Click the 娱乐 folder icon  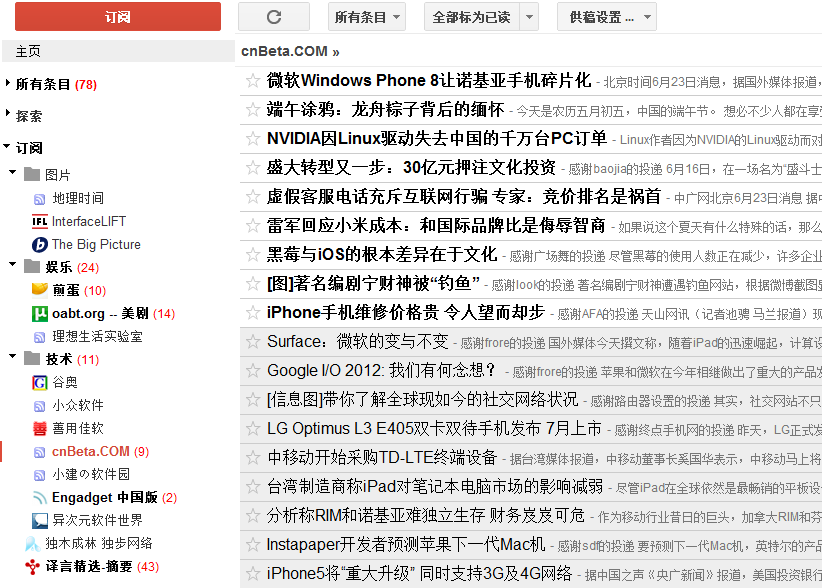point(32,266)
